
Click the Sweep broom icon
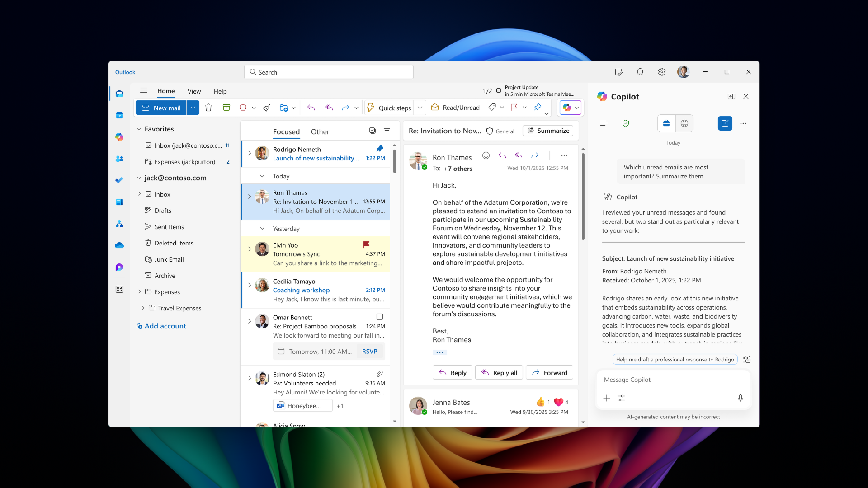pos(267,108)
